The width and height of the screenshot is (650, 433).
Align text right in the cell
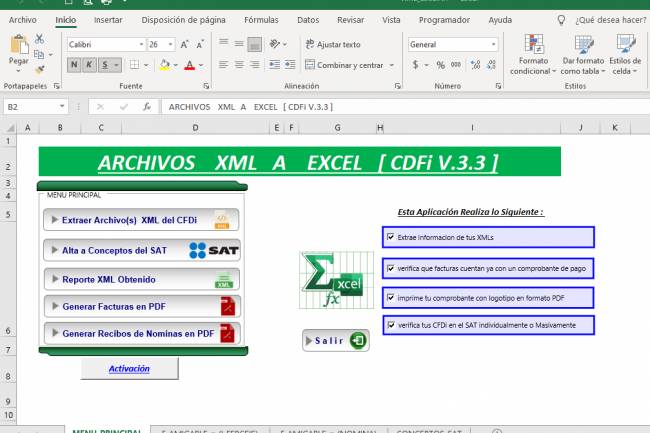point(255,65)
